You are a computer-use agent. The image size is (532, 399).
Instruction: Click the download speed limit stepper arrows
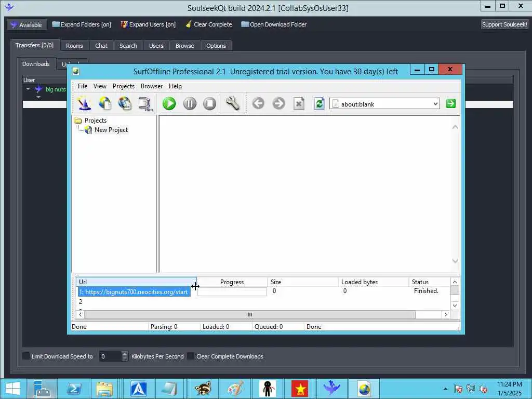(125, 356)
